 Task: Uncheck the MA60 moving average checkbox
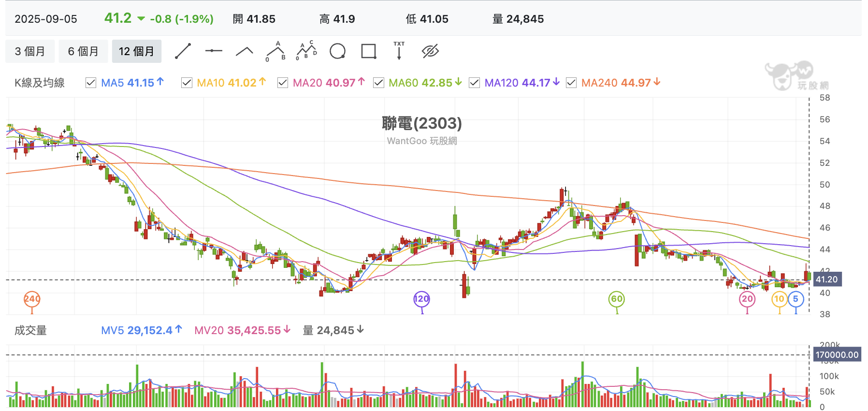pyautogui.click(x=378, y=83)
